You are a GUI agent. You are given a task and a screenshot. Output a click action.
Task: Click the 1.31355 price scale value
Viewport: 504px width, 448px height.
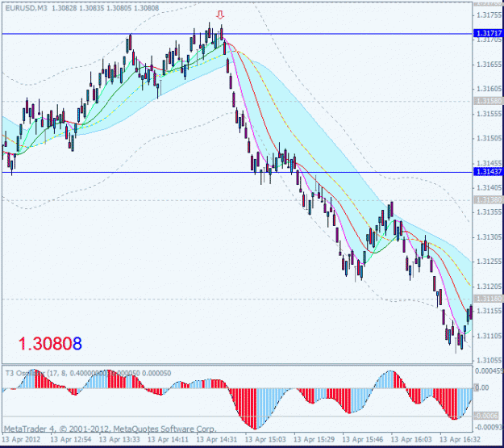coord(489,212)
